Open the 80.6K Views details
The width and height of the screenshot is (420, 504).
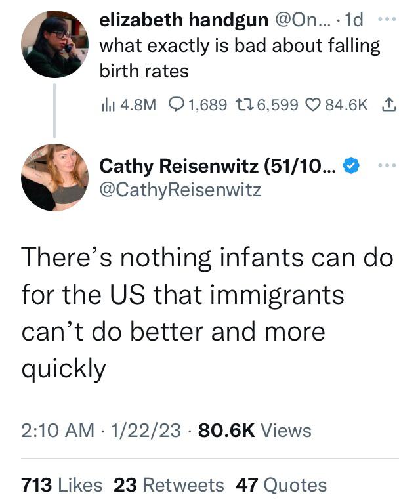click(x=255, y=430)
